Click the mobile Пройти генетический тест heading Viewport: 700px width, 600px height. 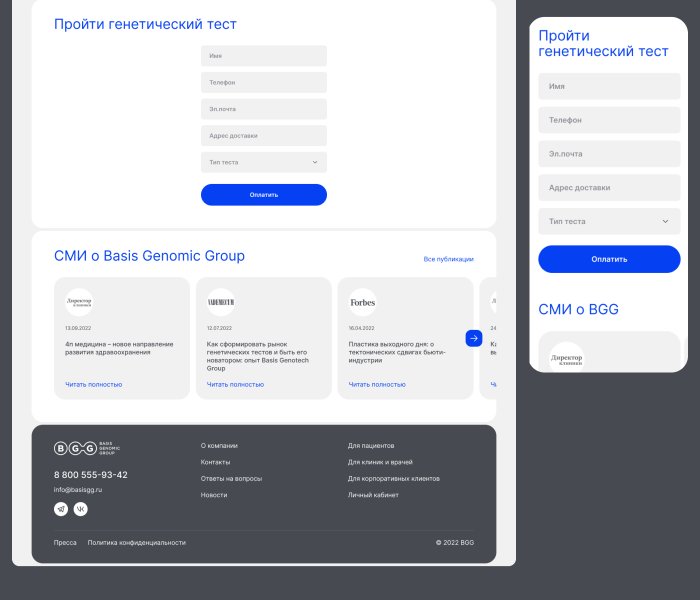pos(603,43)
